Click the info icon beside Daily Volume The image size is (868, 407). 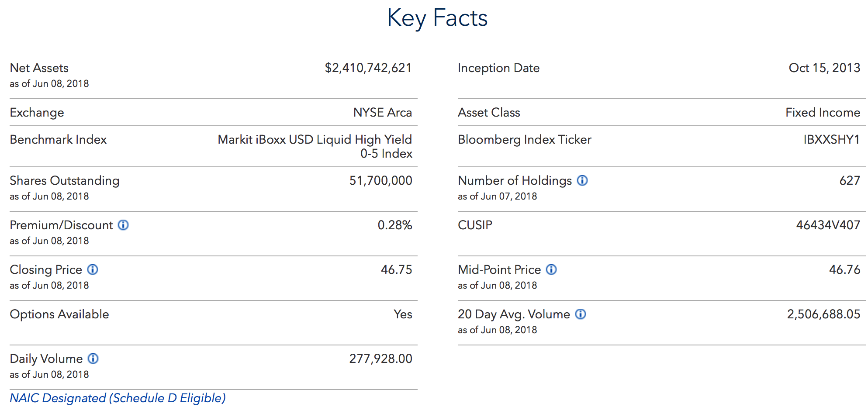[x=93, y=359]
